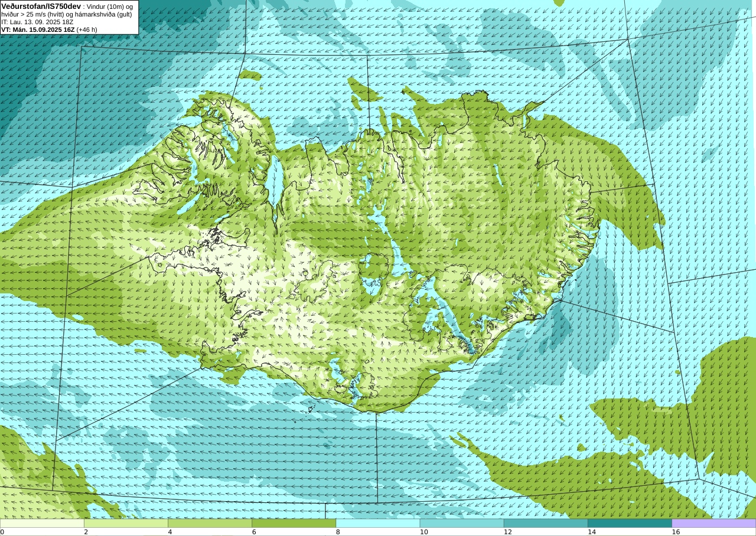The width and height of the screenshot is (756, 536).
Task: Click the legend scale value "0"
Action: pyautogui.click(x=2, y=532)
